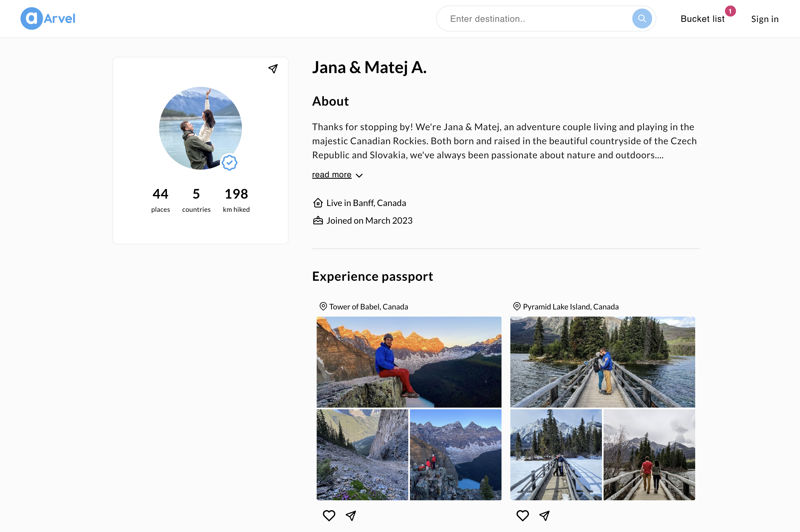Like the Tower of Babel post
800x532 pixels.
(x=329, y=515)
